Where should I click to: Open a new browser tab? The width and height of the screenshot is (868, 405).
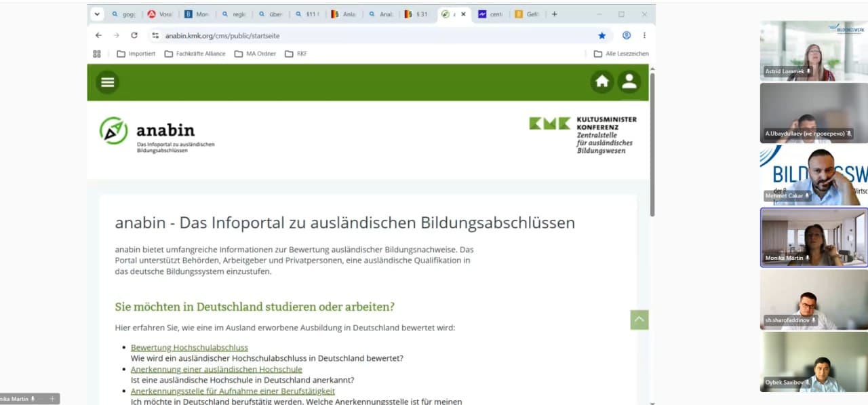[x=554, y=14]
